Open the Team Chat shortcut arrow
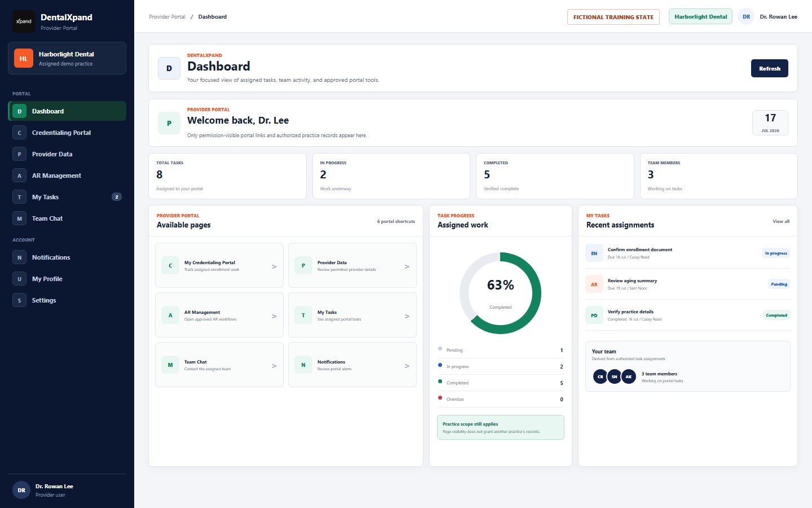 click(274, 366)
